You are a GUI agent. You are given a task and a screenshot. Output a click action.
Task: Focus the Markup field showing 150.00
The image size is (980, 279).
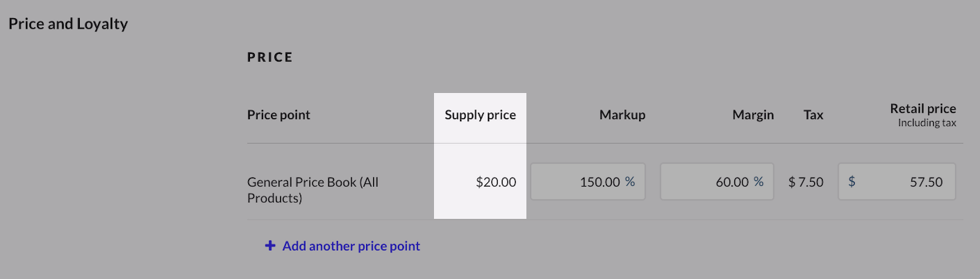tap(588, 182)
